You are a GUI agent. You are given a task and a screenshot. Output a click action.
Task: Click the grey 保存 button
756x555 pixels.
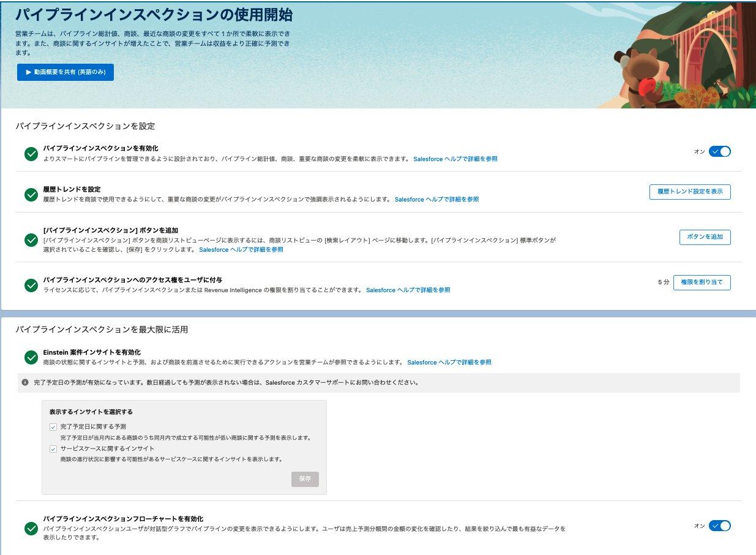[x=305, y=479]
